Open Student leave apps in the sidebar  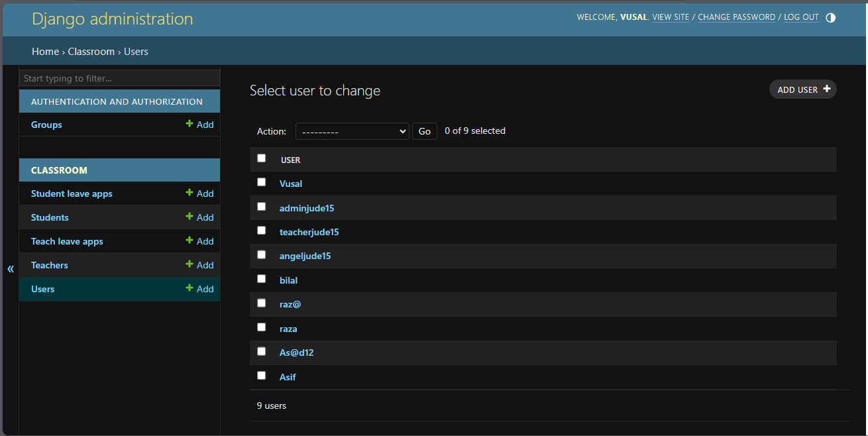tap(72, 193)
